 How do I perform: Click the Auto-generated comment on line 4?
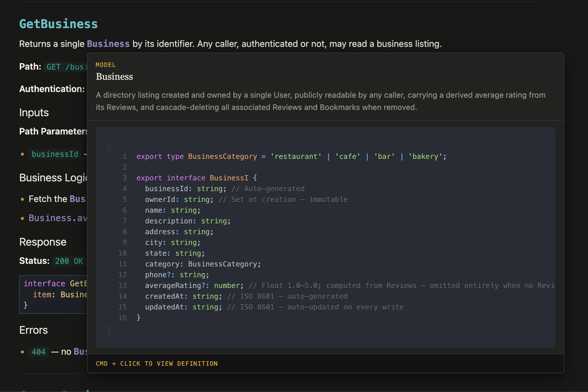[268, 189]
